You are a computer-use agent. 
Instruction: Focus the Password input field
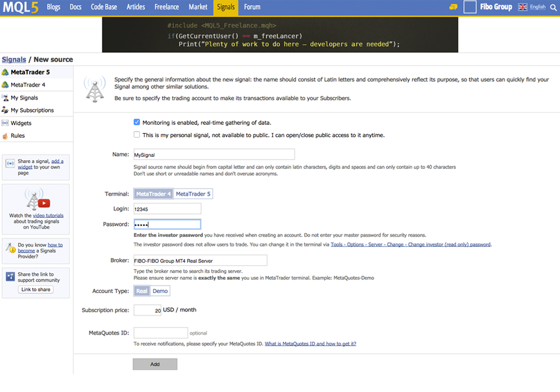[167, 224]
